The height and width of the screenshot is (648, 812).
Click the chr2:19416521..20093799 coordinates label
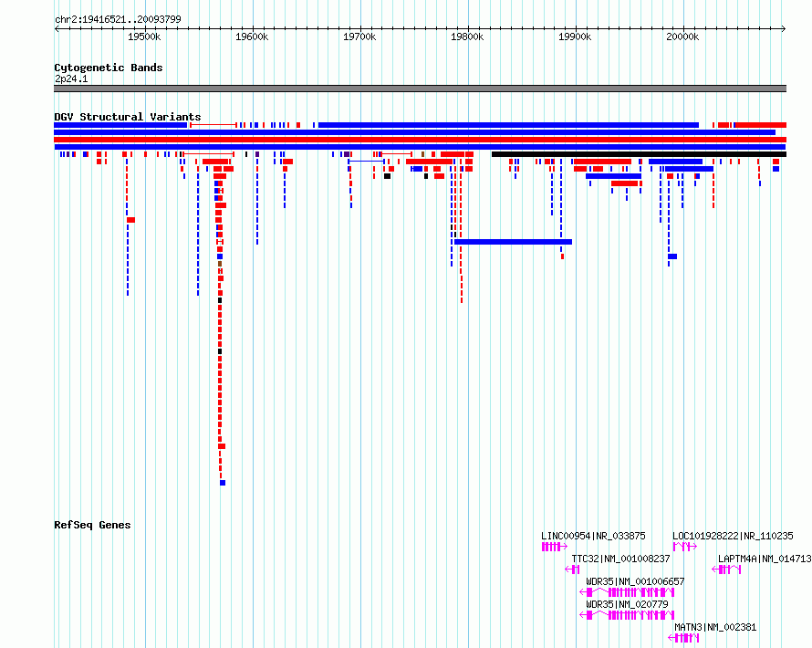point(118,20)
